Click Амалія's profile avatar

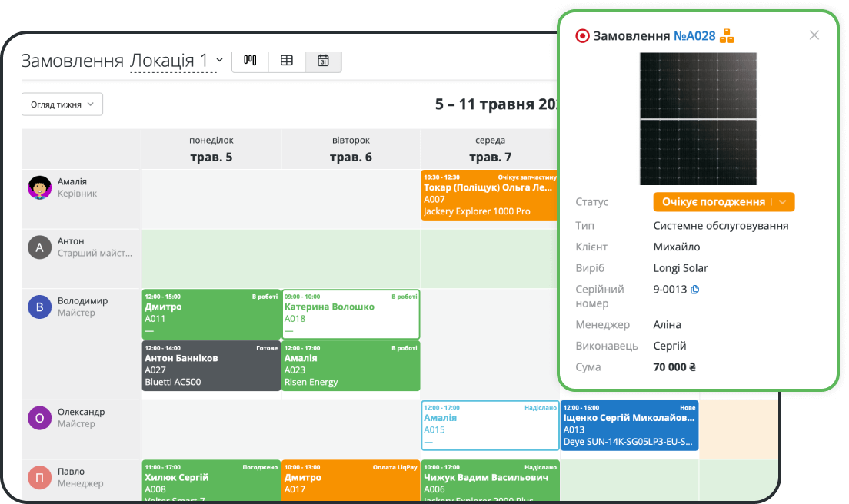point(40,187)
